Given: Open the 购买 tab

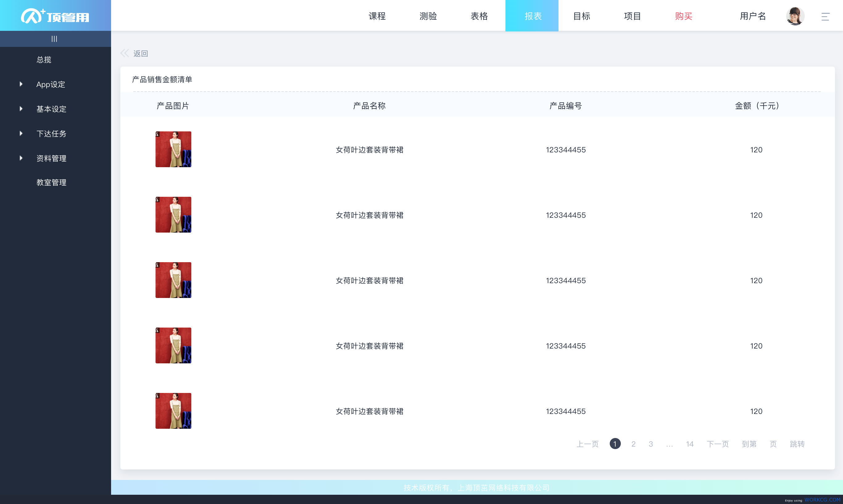Looking at the screenshot, I should 684,16.
